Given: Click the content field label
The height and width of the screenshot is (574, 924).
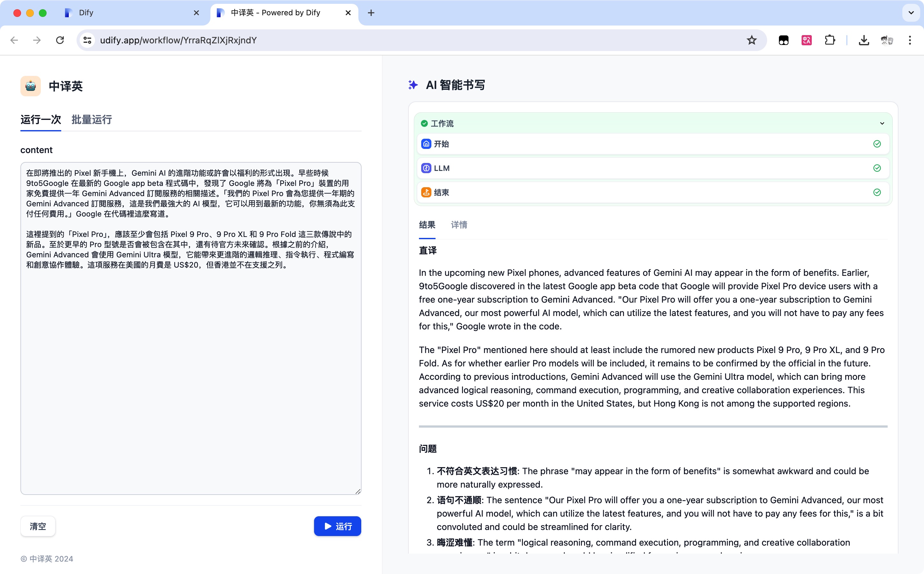Looking at the screenshot, I should pos(36,150).
